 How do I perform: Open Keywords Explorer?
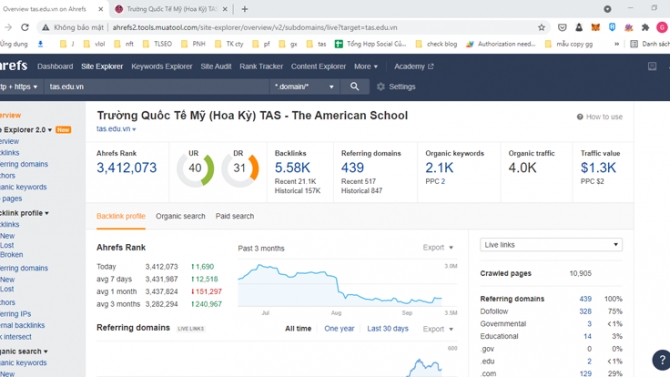162,66
